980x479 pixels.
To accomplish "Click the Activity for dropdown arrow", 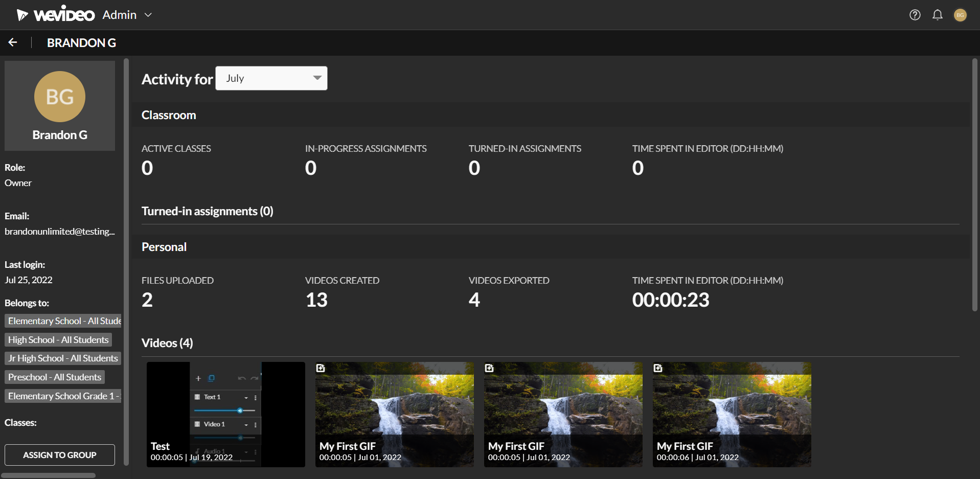I will click(x=317, y=78).
